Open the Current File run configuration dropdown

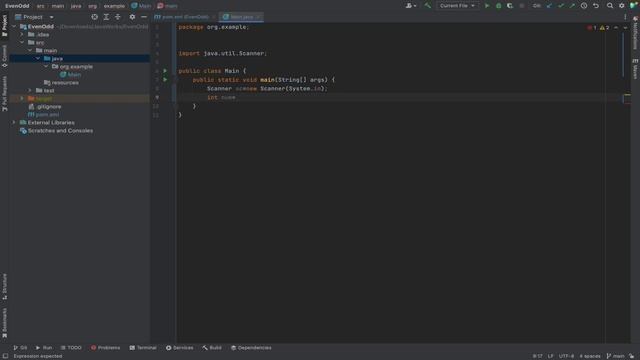pyautogui.click(x=457, y=6)
